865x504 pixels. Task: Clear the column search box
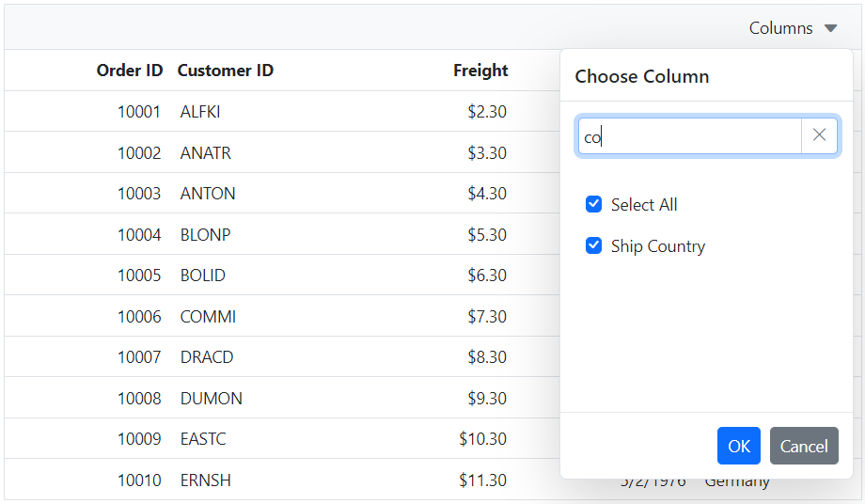tap(819, 135)
